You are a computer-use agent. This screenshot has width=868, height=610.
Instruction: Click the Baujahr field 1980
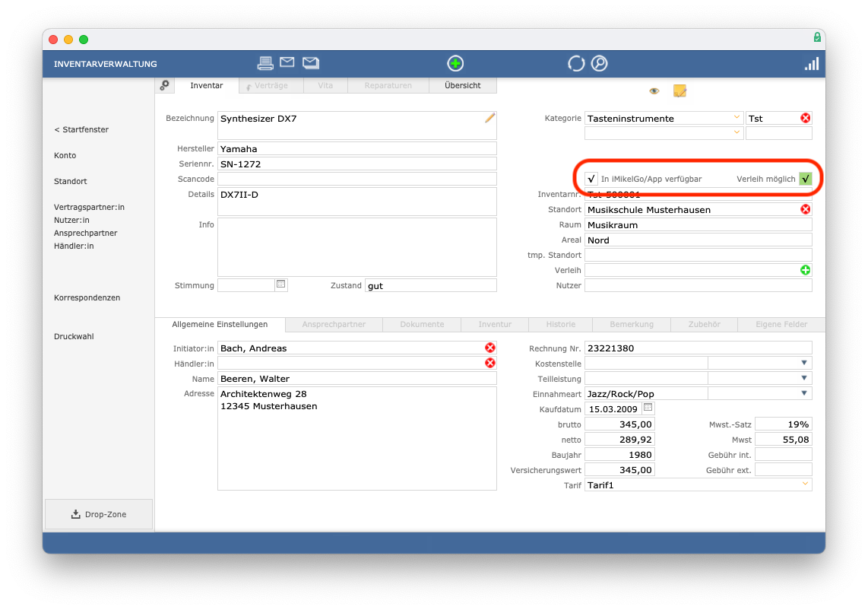(620, 455)
